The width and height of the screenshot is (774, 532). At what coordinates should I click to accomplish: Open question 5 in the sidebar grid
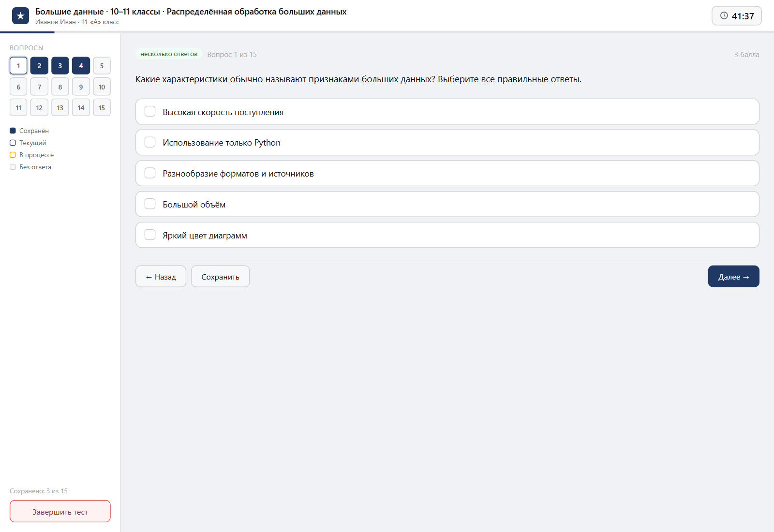[x=102, y=66]
